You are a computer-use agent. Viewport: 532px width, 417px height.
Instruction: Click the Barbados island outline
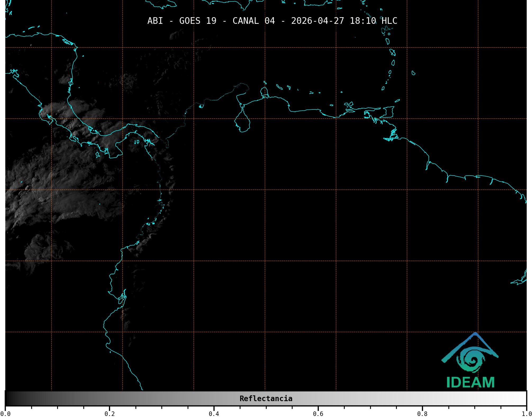coord(413,73)
